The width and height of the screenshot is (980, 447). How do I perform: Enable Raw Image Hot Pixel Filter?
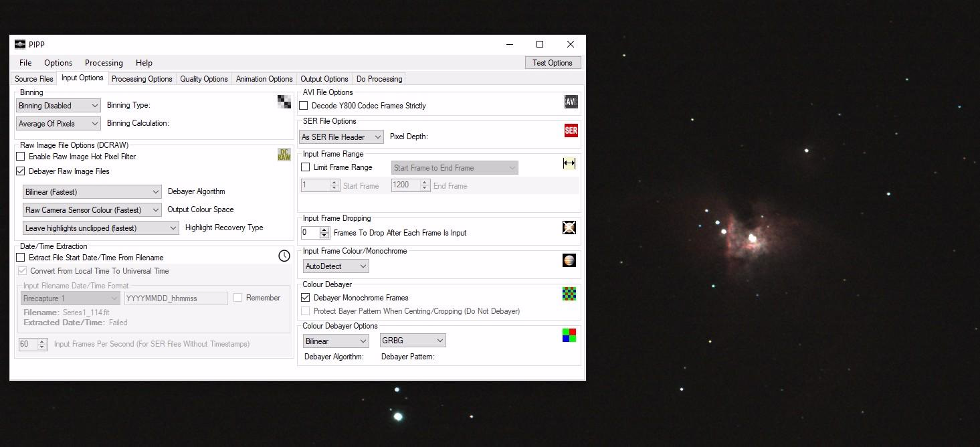(x=21, y=157)
